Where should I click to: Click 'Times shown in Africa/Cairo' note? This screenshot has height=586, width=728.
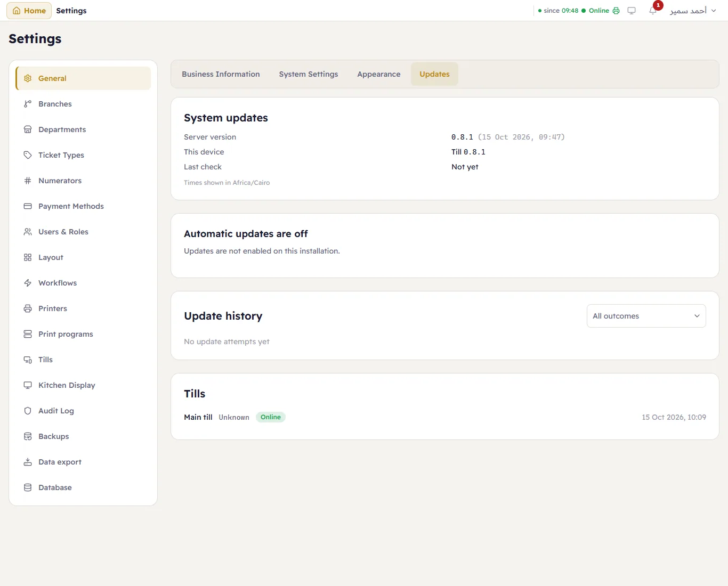pos(227,183)
